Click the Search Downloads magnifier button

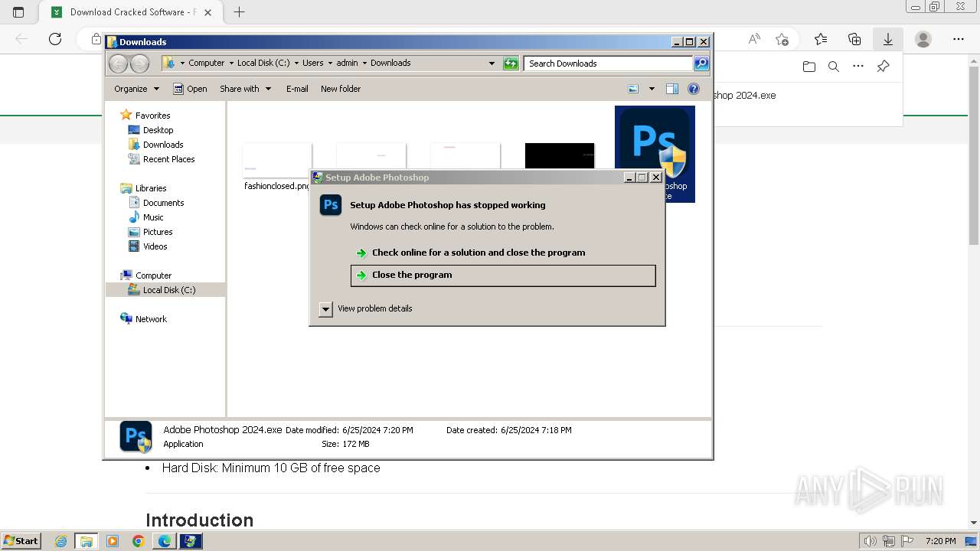[x=701, y=64]
